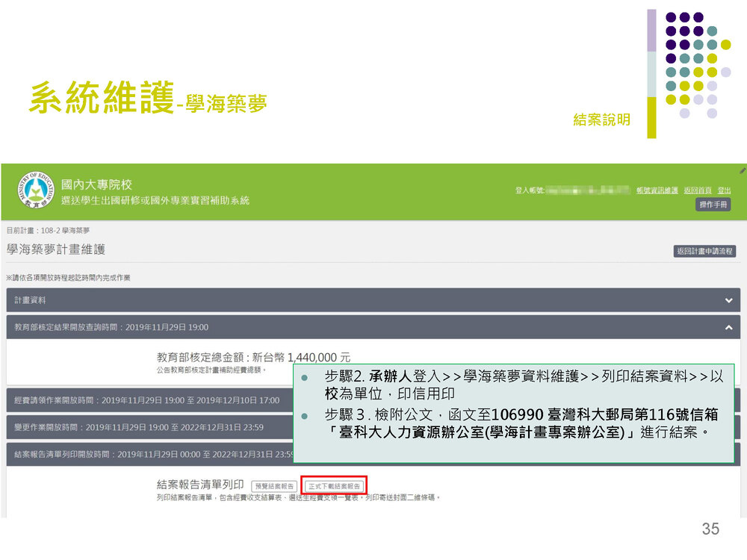The width and height of the screenshot is (747, 560).
Task: Select the 步驟2 instruction callout box
Action: [x=513, y=413]
